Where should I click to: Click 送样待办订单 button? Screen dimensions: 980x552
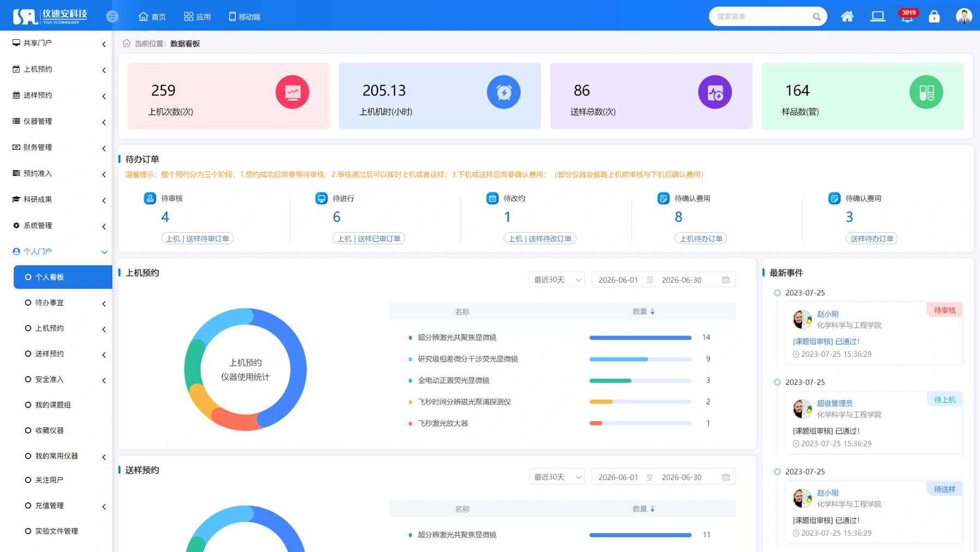point(872,239)
